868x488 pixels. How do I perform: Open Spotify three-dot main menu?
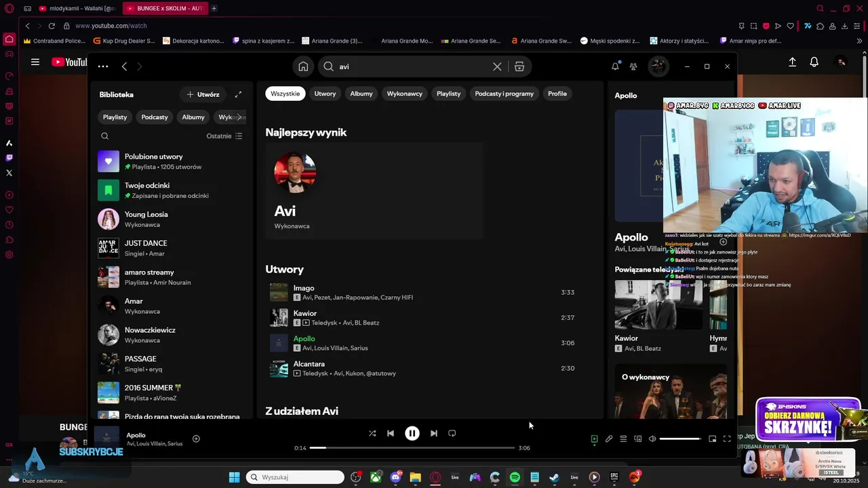coord(103,66)
